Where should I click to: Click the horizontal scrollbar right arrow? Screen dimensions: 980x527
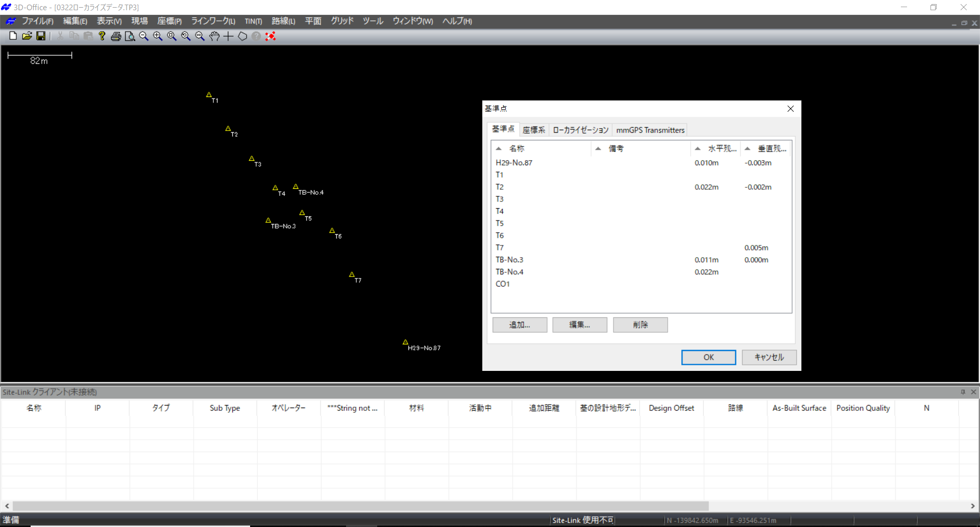[x=972, y=506]
